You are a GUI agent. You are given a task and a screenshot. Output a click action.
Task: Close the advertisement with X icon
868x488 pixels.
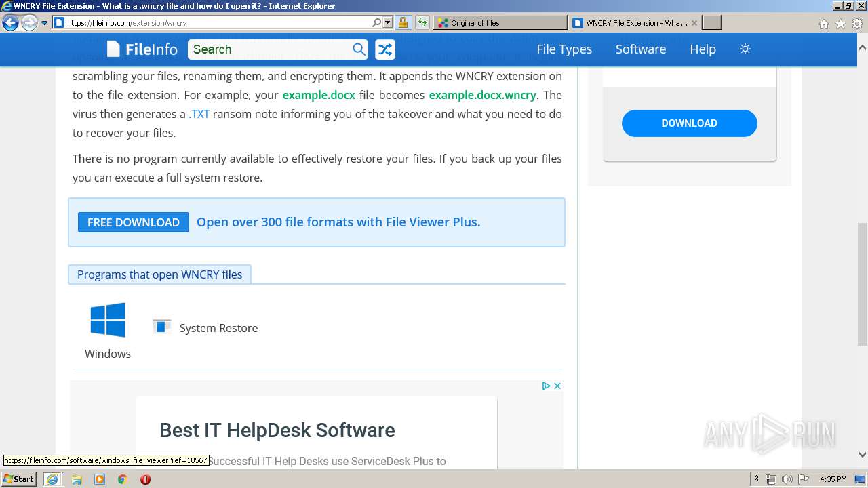click(x=557, y=386)
